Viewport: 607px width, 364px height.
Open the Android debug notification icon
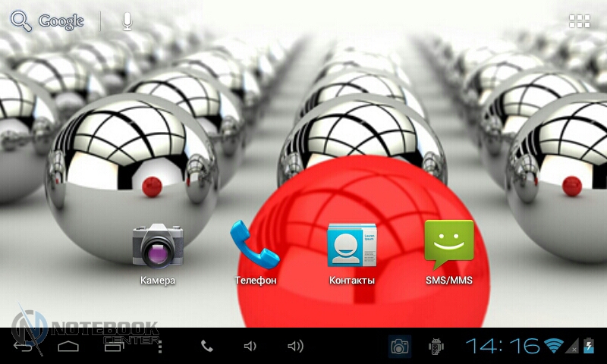pos(436,347)
